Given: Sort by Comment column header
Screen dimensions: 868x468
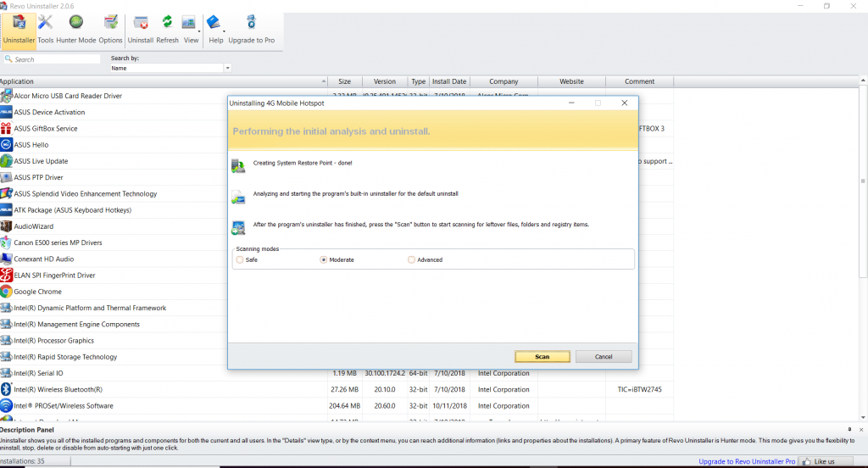Looking at the screenshot, I should point(640,81).
